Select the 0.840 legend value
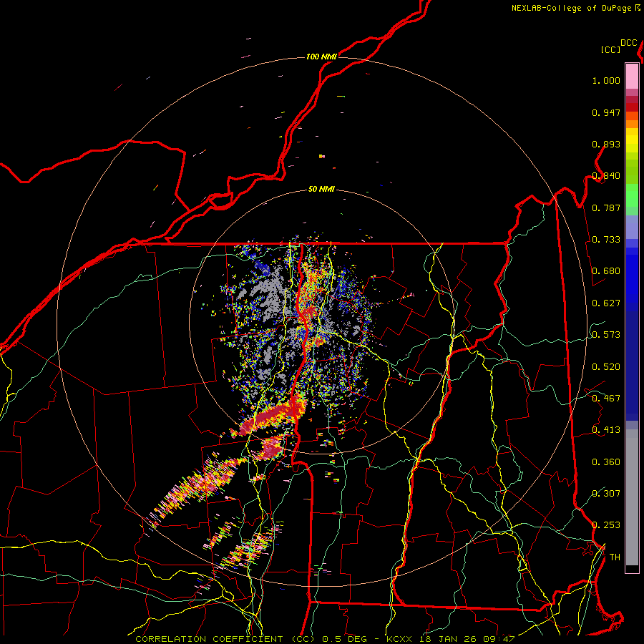Viewport: 644px width, 644px height. (606, 176)
